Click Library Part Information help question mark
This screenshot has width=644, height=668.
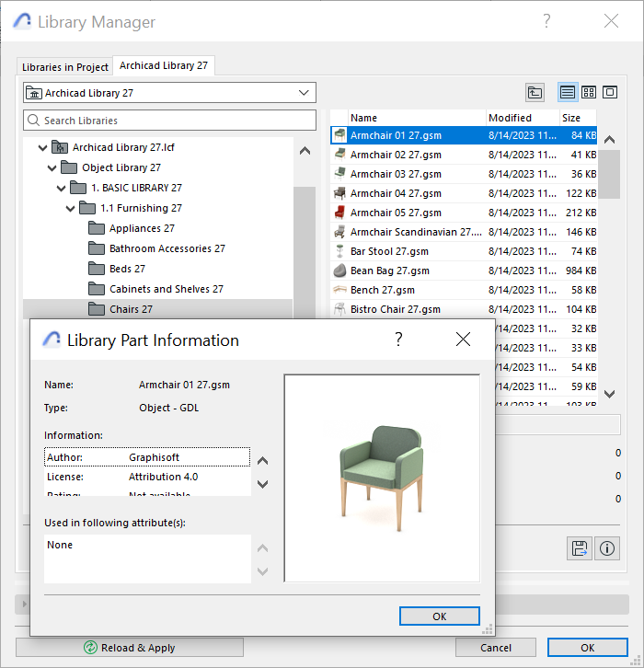click(x=398, y=340)
